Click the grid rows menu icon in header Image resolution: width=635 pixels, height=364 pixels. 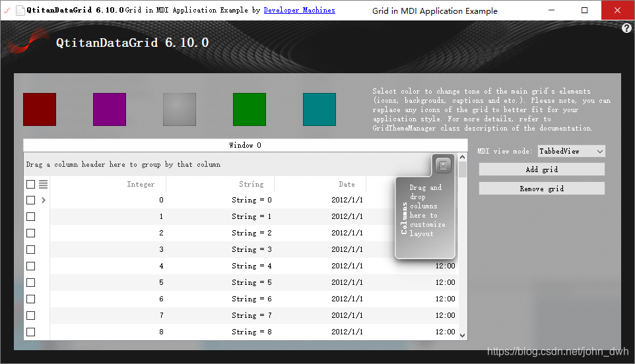[44, 185]
